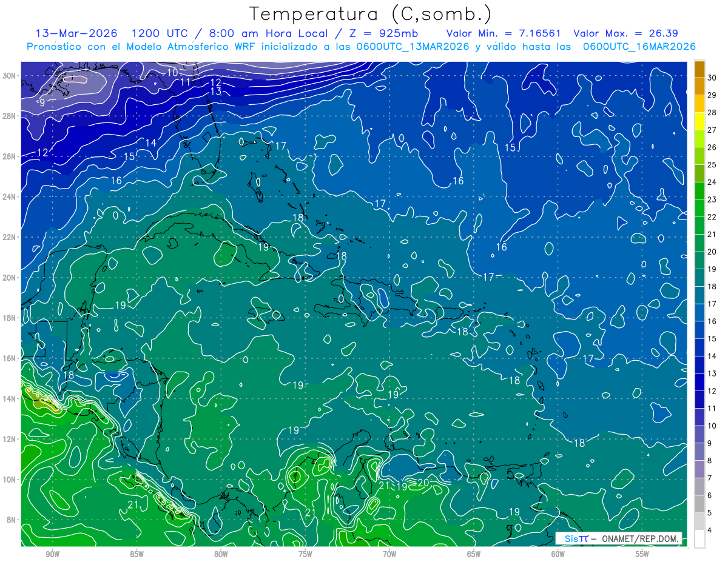Viewport: 728px width, 562px height.
Task: Click the "11" contour label on the map
Action: pyautogui.click(x=186, y=82)
